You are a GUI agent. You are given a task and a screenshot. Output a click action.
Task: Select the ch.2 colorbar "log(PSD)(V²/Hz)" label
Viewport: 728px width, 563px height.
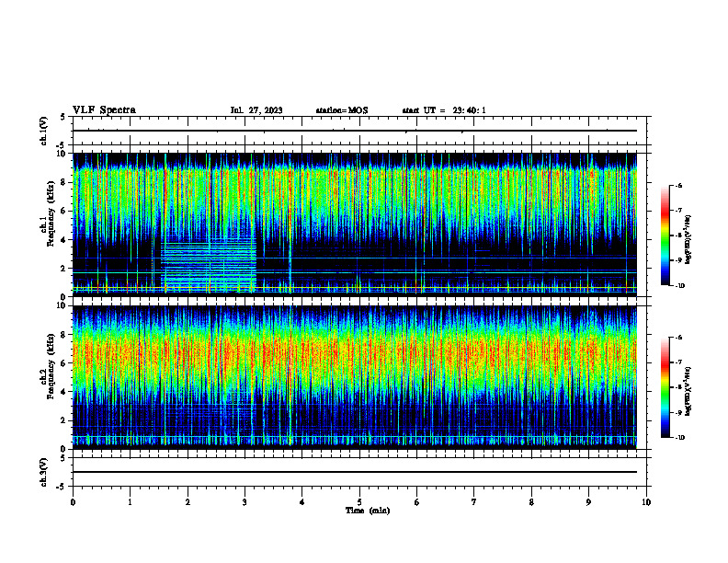(x=688, y=391)
